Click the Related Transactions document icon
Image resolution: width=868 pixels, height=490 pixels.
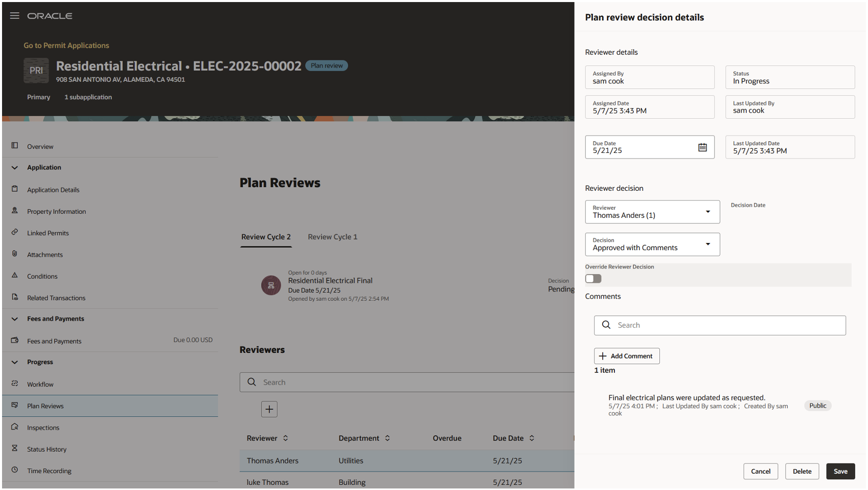[15, 297]
